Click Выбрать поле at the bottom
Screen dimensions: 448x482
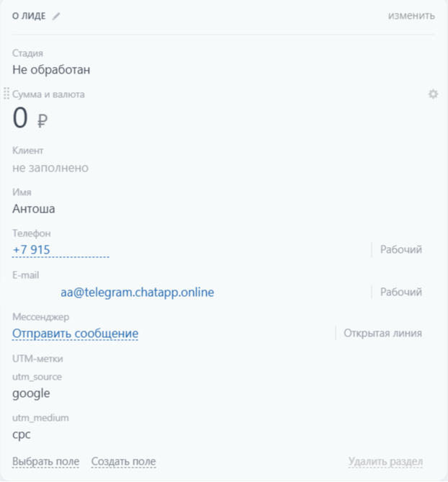click(x=45, y=461)
